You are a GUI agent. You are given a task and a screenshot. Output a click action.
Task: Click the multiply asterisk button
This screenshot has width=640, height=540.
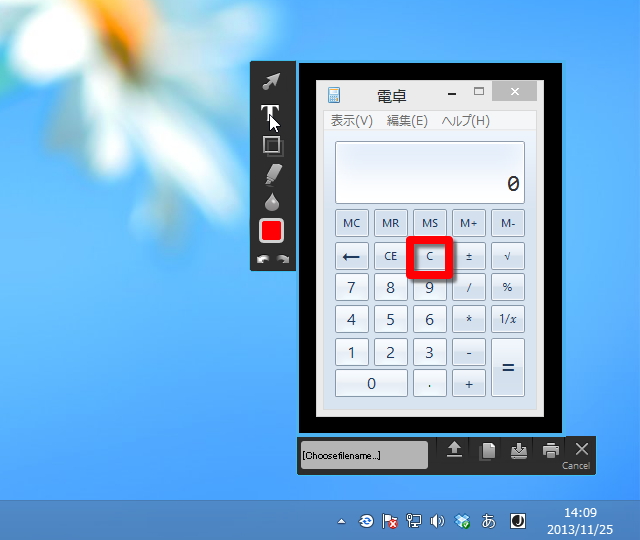tap(469, 319)
